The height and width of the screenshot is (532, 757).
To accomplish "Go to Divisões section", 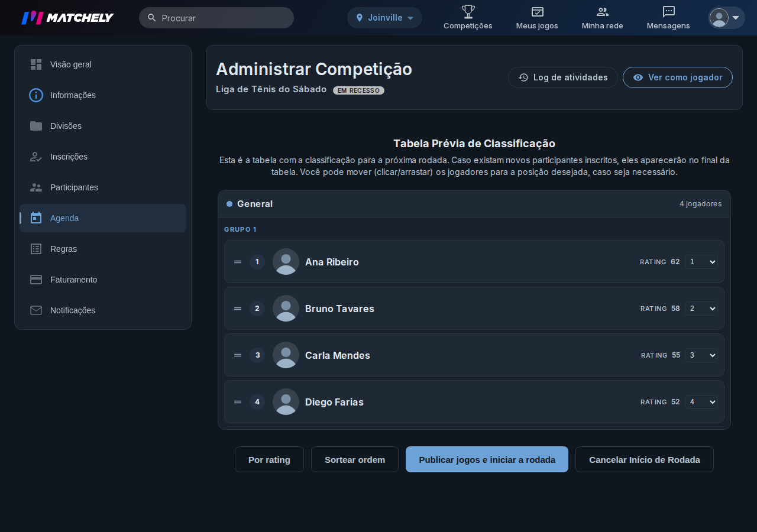I will [103, 126].
